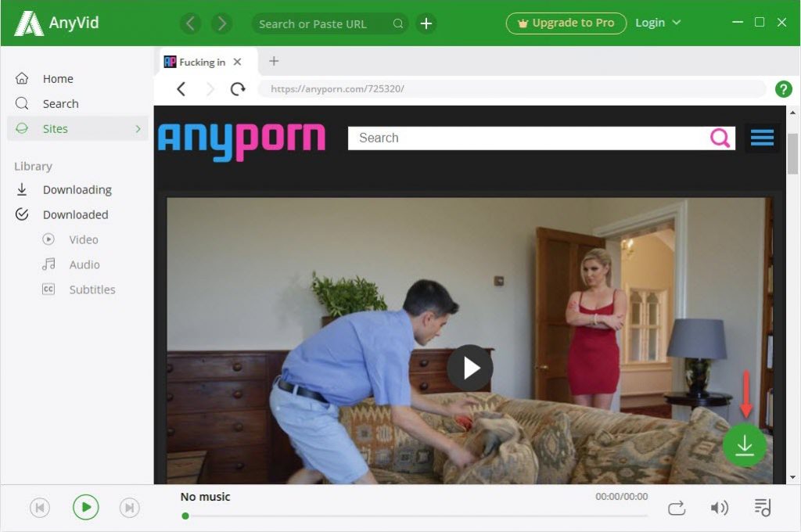The height and width of the screenshot is (532, 801).
Task: Click the page scrollbar thumb
Action: coord(793,154)
